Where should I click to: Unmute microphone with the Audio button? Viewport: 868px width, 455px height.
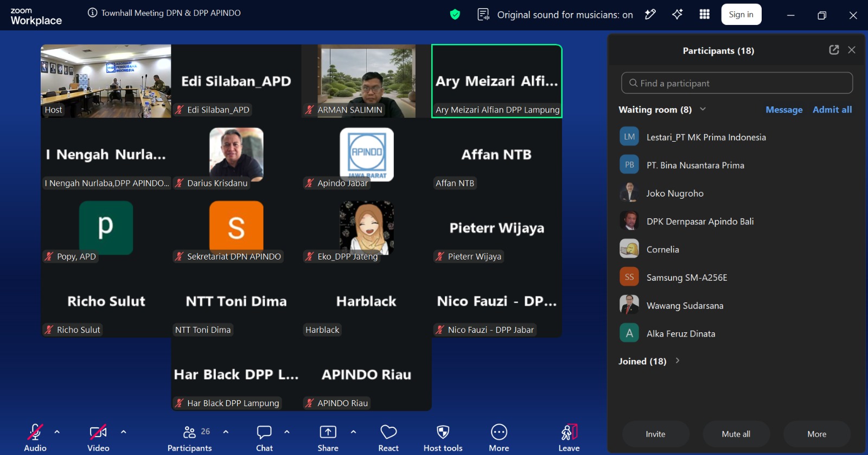point(35,438)
